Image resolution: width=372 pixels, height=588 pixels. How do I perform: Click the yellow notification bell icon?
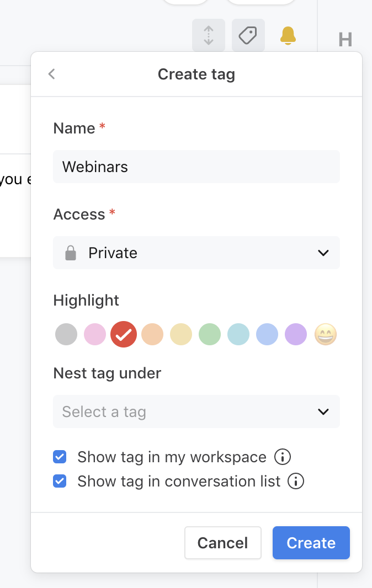coord(288,36)
